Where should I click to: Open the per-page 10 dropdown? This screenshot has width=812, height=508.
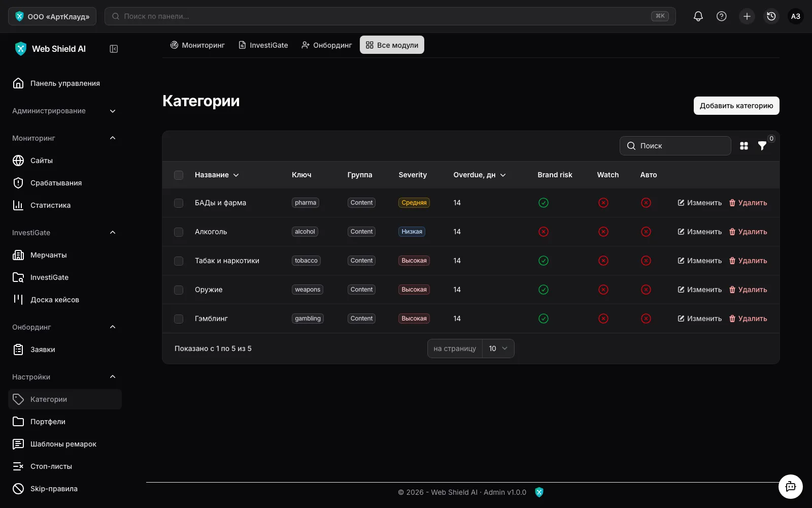pos(498,348)
